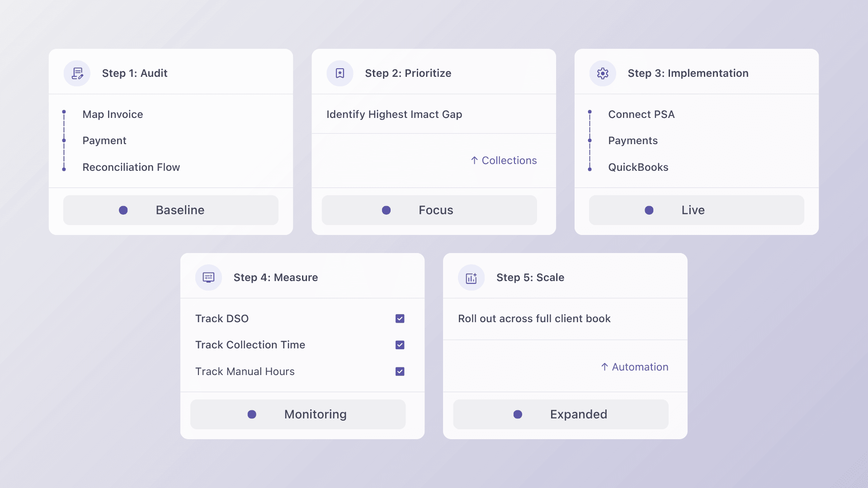Toggle the Track DSO checkbox
This screenshot has width=868, height=488.
(400, 319)
